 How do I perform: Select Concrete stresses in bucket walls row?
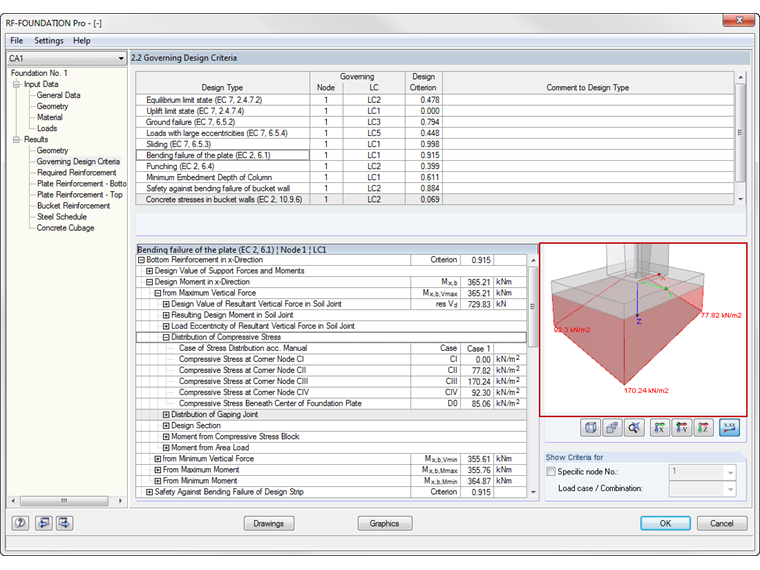(435, 200)
